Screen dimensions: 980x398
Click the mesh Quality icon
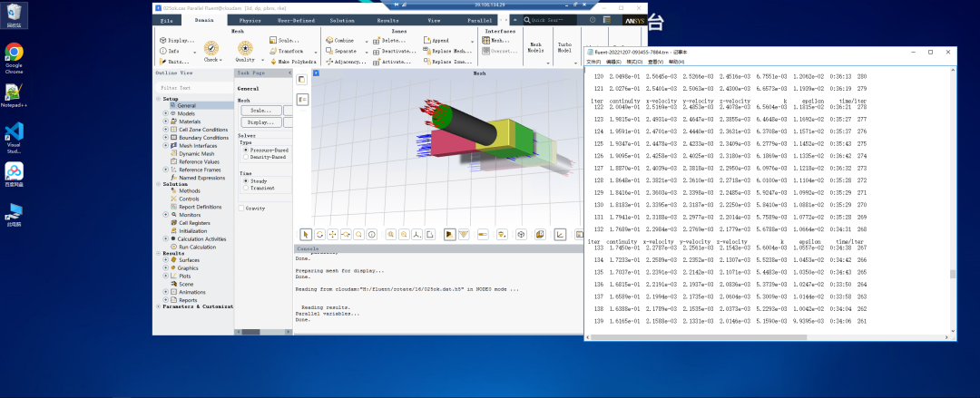click(245, 48)
